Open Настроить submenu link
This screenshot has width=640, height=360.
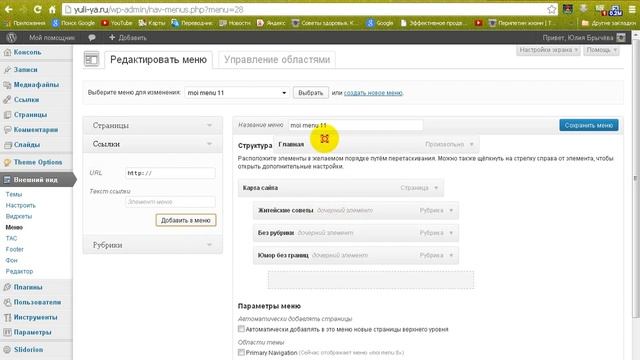20,205
